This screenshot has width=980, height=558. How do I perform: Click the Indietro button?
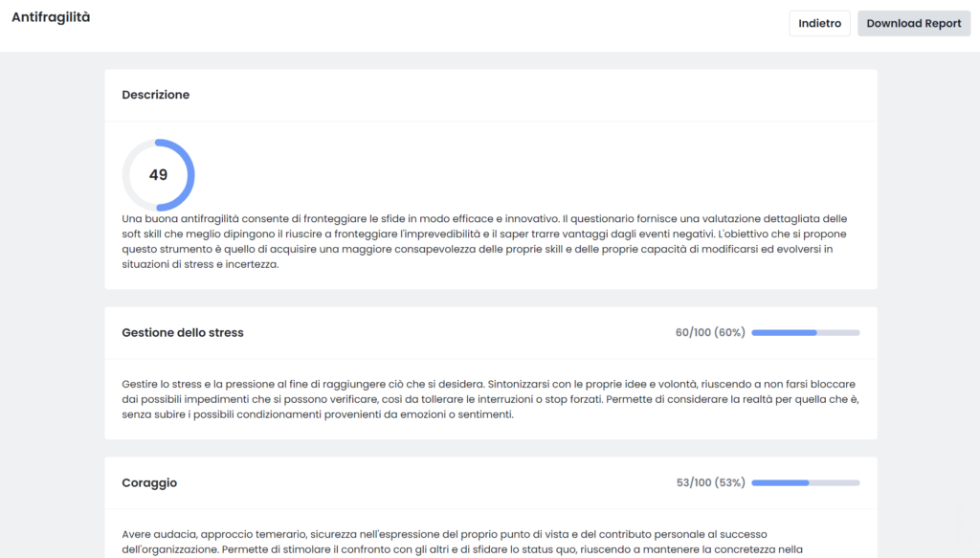point(819,23)
